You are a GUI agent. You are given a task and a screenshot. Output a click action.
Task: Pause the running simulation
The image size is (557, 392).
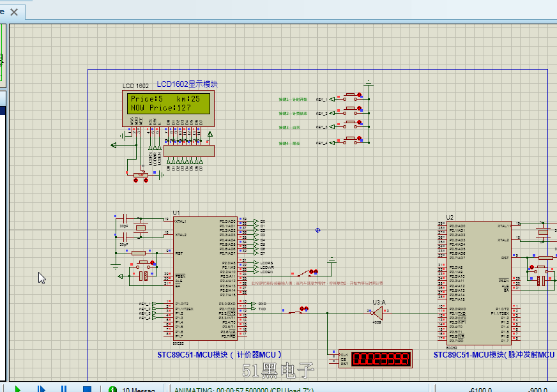[64, 389]
